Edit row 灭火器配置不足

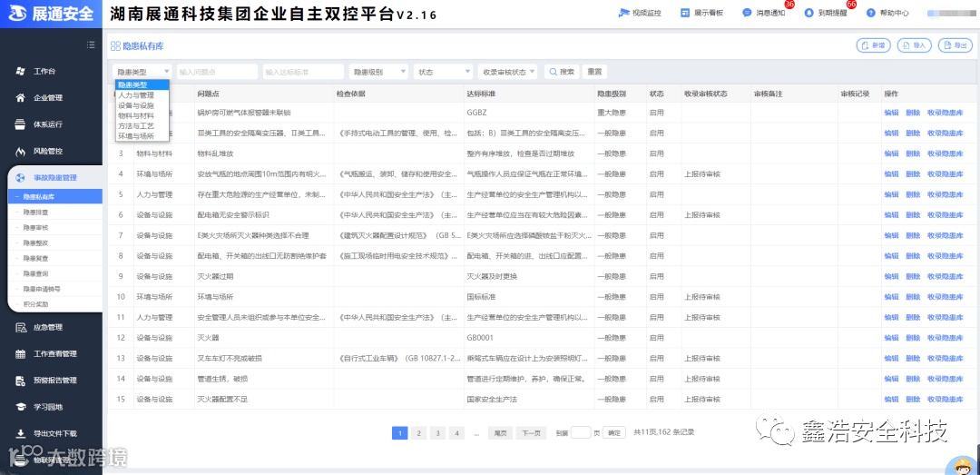click(891, 400)
